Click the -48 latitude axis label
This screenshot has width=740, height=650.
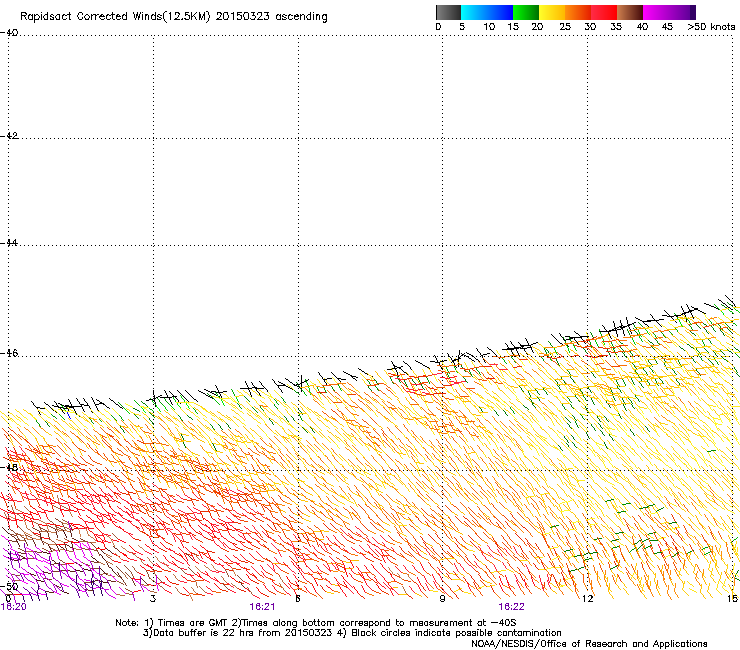coord(9,467)
